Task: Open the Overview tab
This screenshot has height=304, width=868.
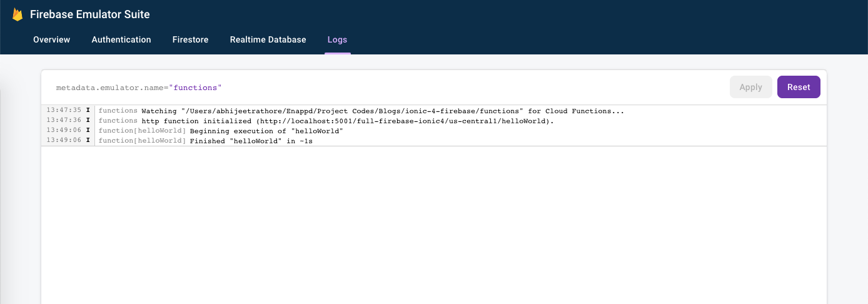Action: pos(52,39)
